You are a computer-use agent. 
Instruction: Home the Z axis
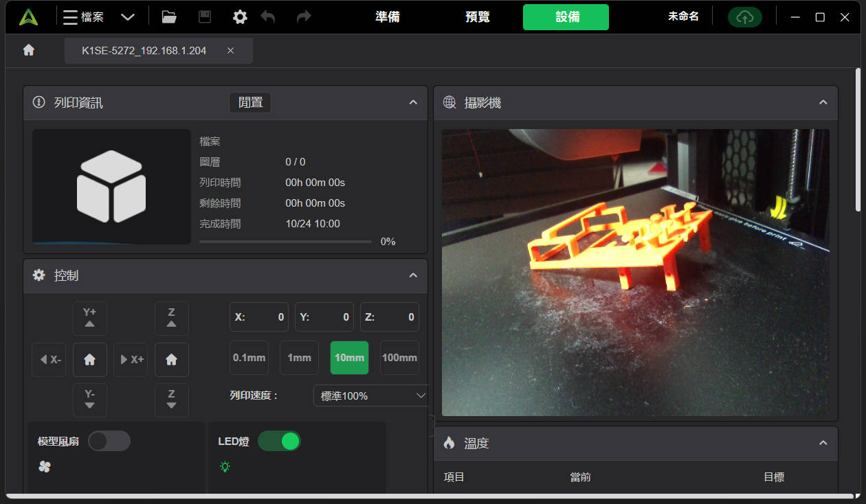(x=172, y=360)
